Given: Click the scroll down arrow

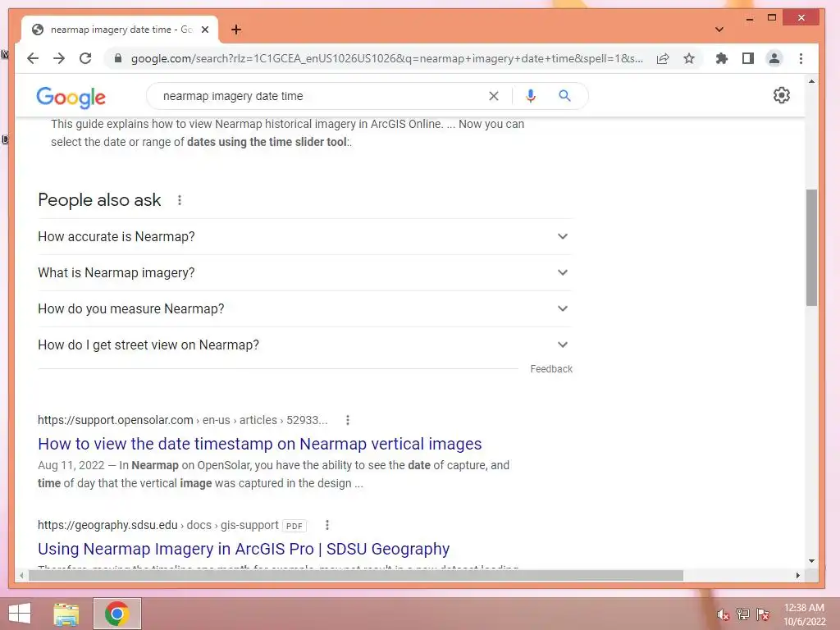Looking at the screenshot, I should (x=811, y=561).
